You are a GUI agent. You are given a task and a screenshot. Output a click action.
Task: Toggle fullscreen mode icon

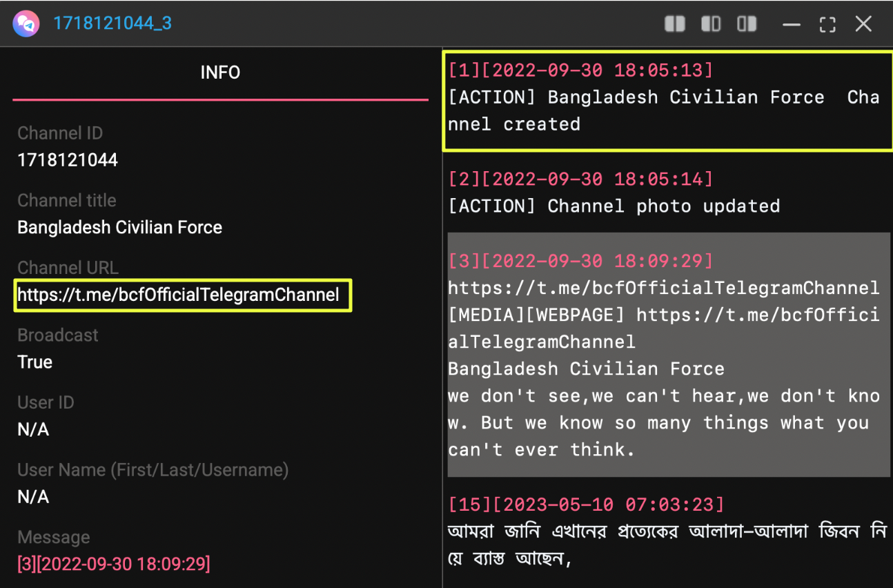[x=827, y=25]
